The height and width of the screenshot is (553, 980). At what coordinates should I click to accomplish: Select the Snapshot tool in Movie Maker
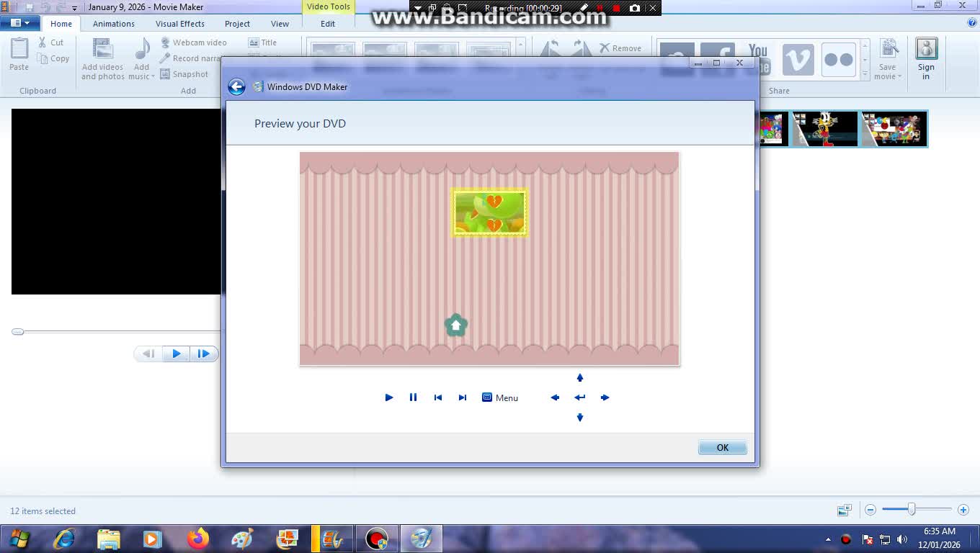pos(185,74)
